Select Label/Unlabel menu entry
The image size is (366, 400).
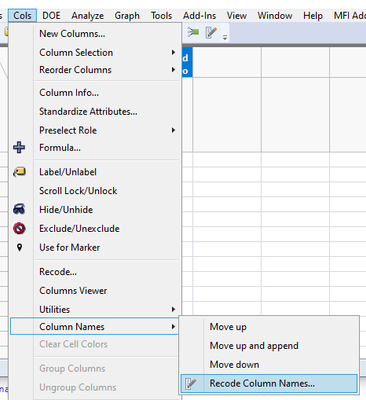(95, 172)
